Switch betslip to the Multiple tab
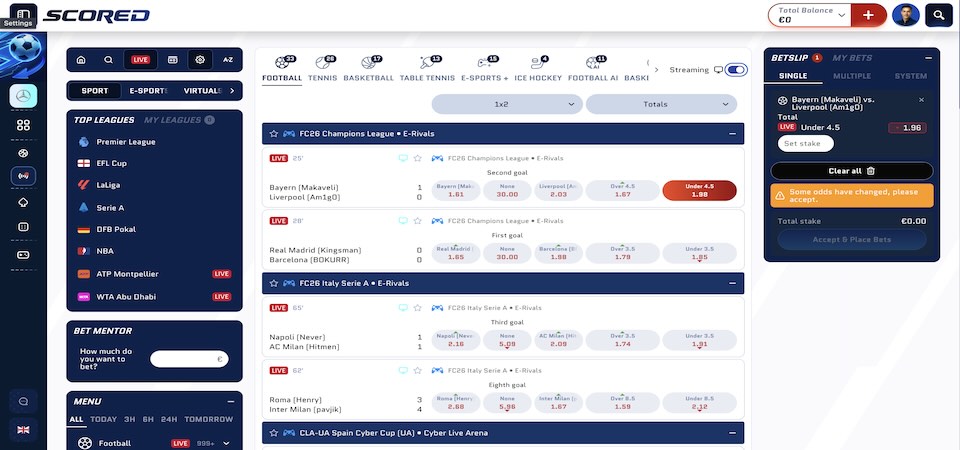 (852, 76)
